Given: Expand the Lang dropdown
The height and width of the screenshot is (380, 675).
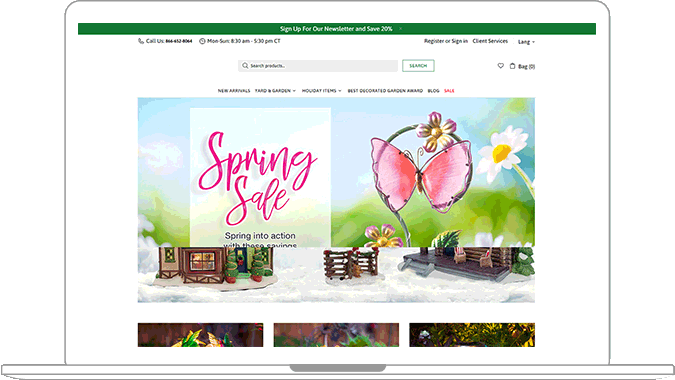Looking at the screenshot, I should pyautogui.click(x=526, y=42).
